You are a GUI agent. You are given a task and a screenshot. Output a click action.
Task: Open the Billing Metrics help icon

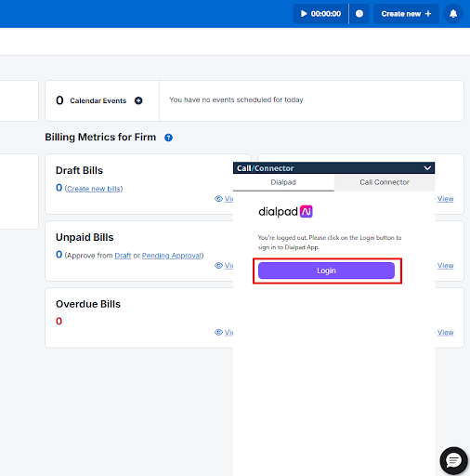tap(168, 138)
